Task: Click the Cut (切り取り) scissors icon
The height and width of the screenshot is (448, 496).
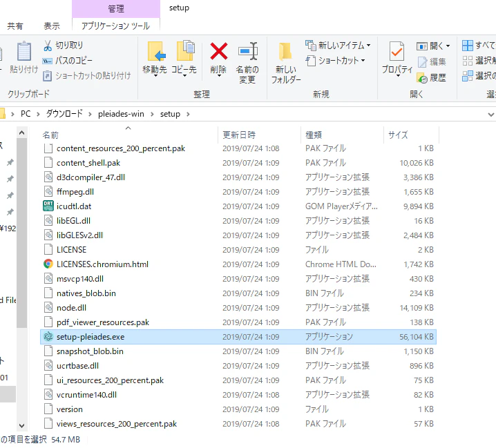Action: click(x=48, y=46)
